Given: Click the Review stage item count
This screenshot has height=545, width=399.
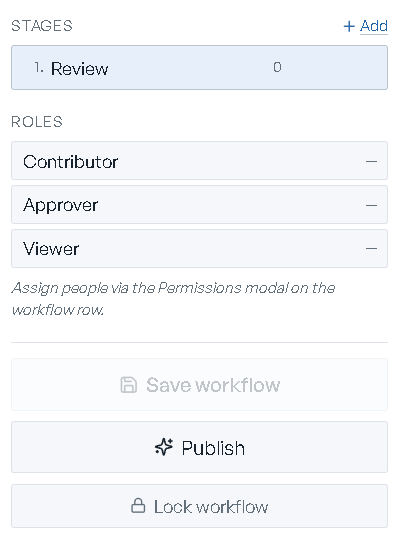Looking at the screenshot, I should pos(277,67).
